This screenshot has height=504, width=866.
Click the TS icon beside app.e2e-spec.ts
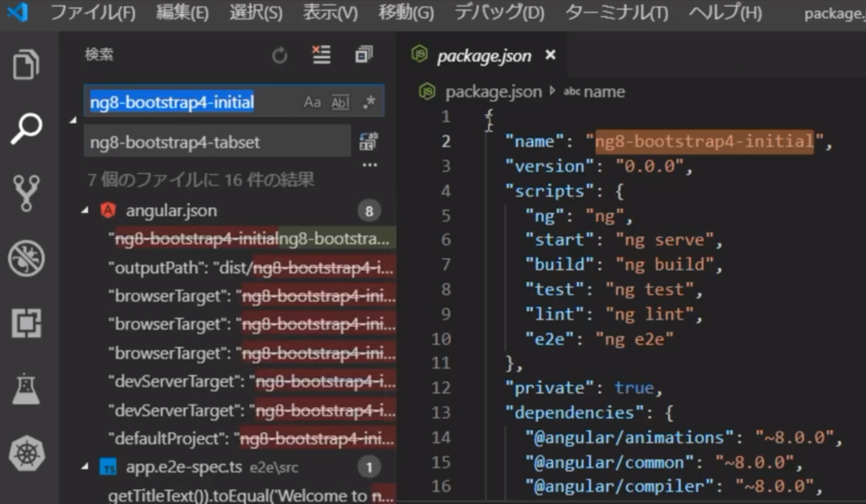(x=108, y=468)
